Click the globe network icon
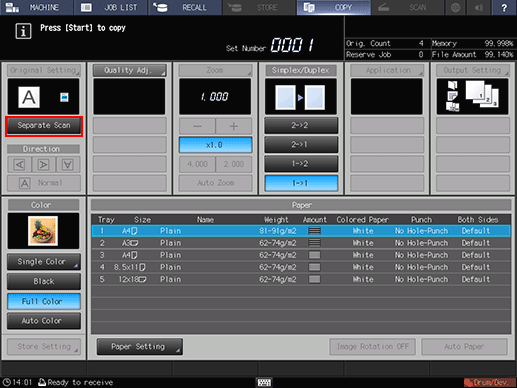The image size is (517, 388). (x=456, y=7)
